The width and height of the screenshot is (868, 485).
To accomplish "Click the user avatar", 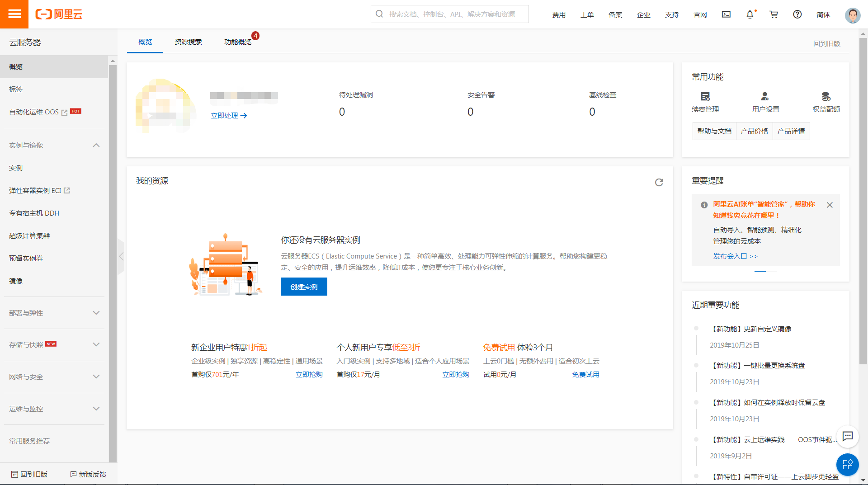I will [x=853, y=15].
